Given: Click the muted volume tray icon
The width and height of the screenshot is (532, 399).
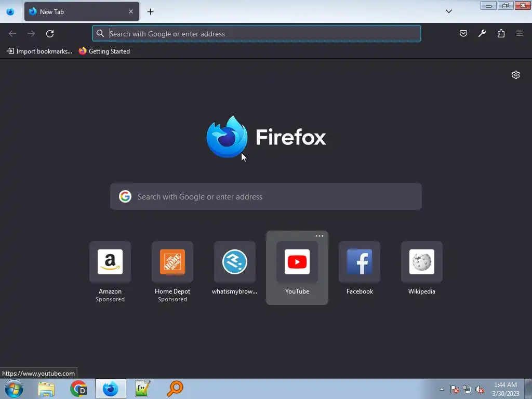Looking at the screenshot, I should pyautogui.click(x=480, y=389).
